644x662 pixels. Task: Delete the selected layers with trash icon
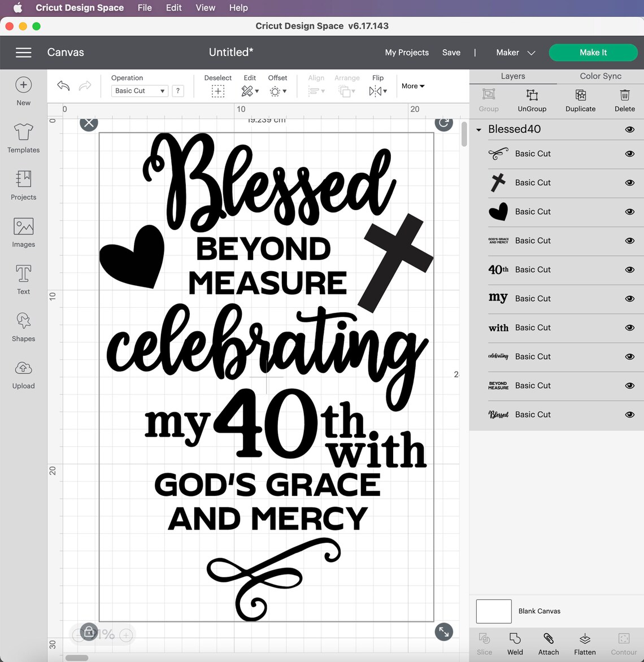click(625, 94)
